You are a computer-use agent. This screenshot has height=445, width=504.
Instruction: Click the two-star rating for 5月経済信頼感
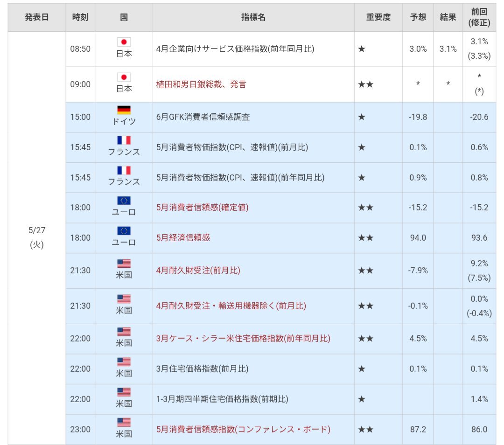[x=366, y=238]
